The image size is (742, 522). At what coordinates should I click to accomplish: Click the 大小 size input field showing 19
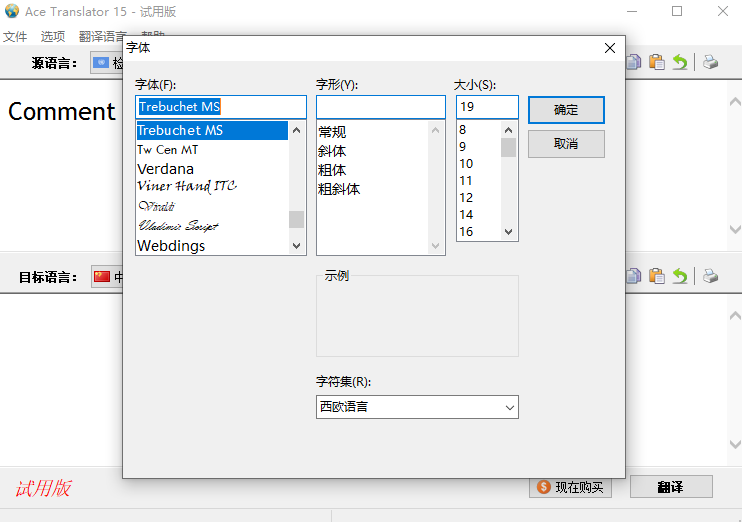point(487,107)
